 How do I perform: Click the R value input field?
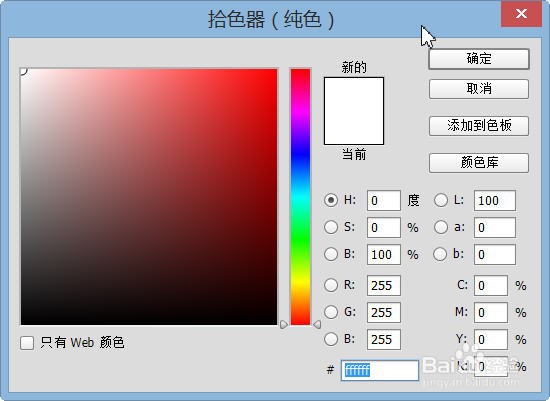(x=384, y=286)
